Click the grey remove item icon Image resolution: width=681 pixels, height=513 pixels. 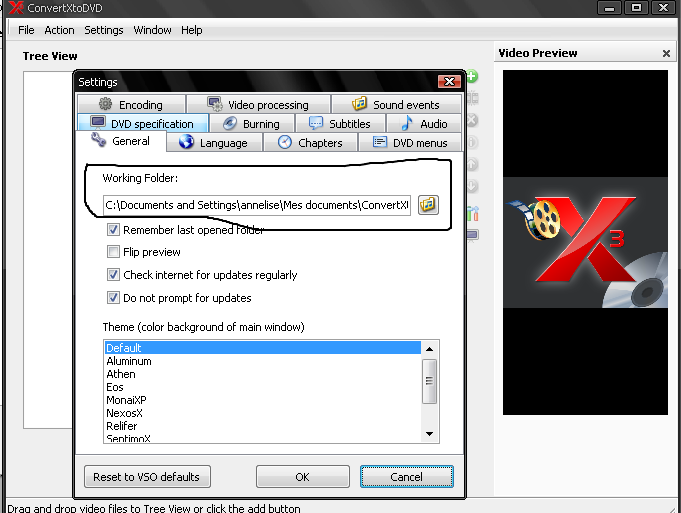[x=473, y=120]
